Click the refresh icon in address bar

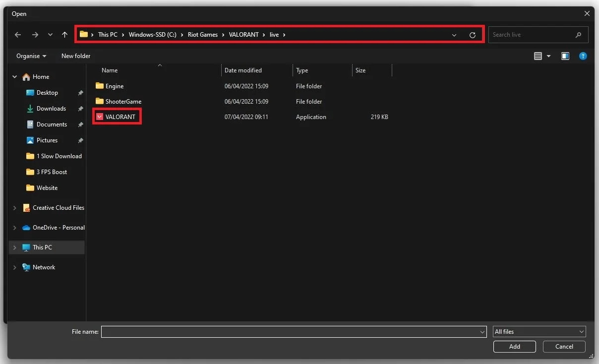click(x=472, y=35)
